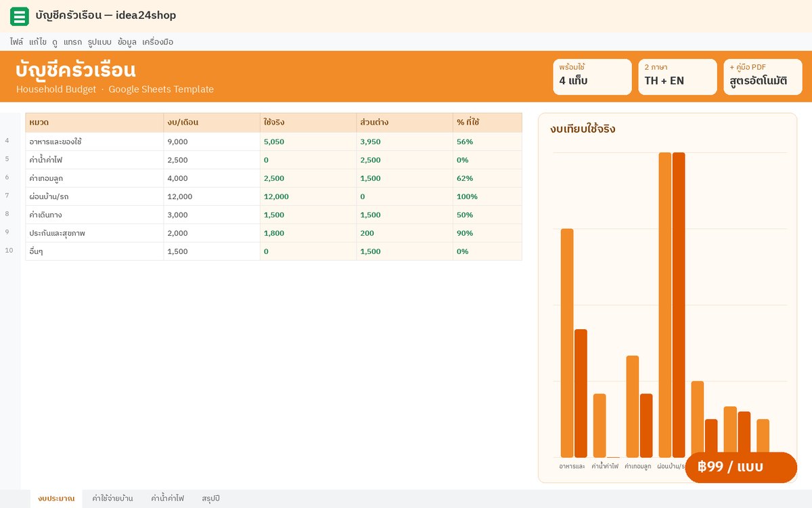Click the % ที่ใช้ column header
Image resolution: width=812 pixels, height=508 pixels.
click(487, 123)
